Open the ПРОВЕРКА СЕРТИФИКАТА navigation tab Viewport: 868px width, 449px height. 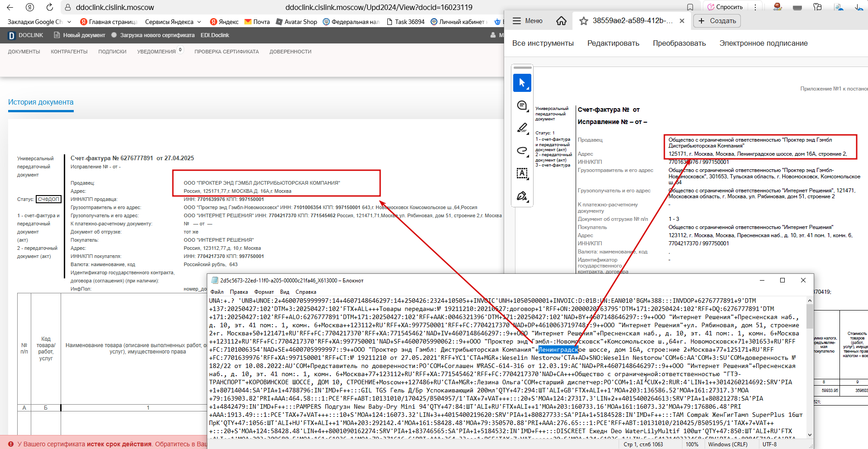tap(227, 52)
